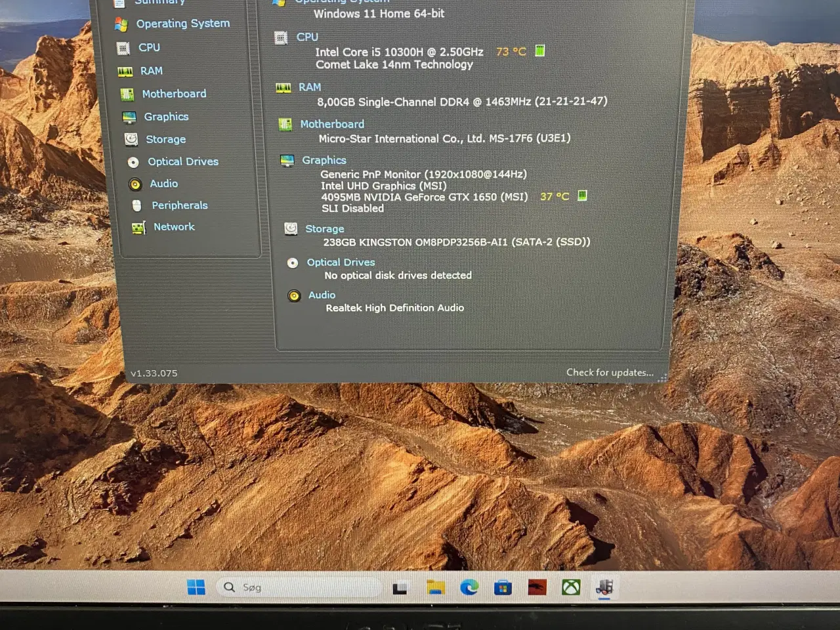Click the RAM memory-stick icon in sidebar
This screenshot has height=630, width=840.
click(x=125, y=70)
